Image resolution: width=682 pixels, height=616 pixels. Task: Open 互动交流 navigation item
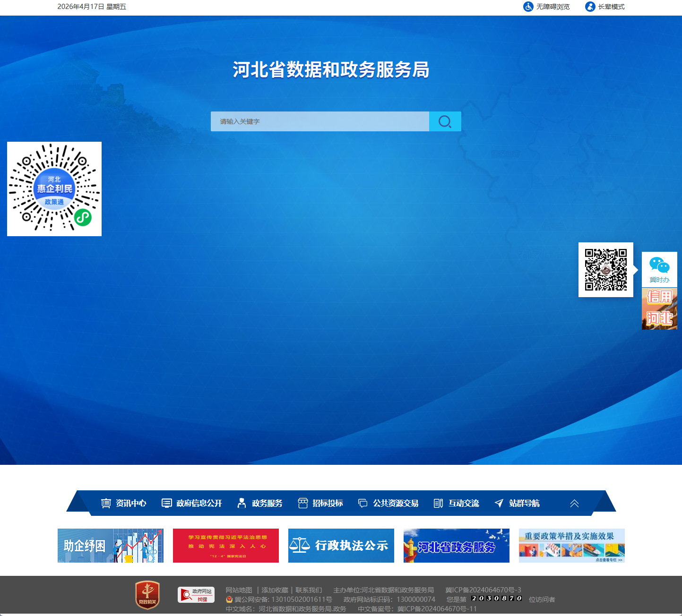point(457,503)
